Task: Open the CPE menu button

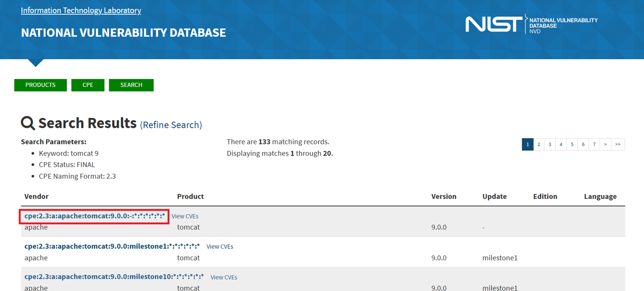Action: pyautogui.click(x=88, y=85)
